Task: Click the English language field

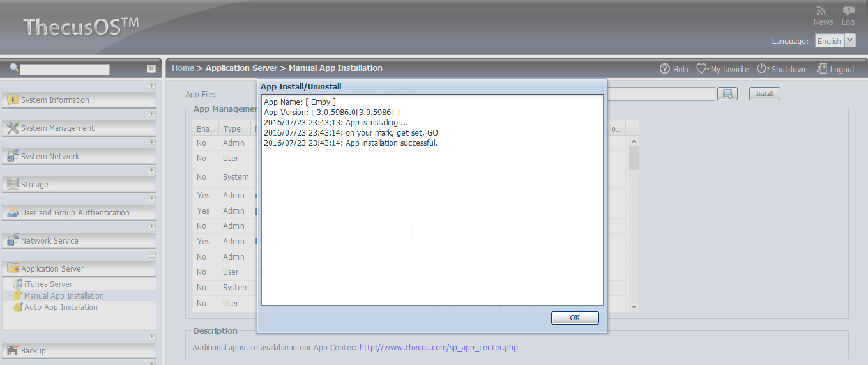Action: click(x=830, y=41)
